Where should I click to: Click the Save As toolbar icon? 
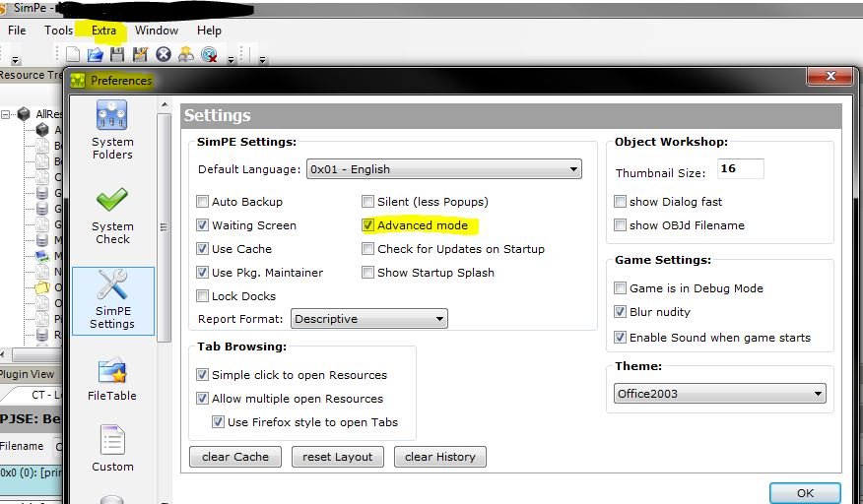click(x=140, y=55)
